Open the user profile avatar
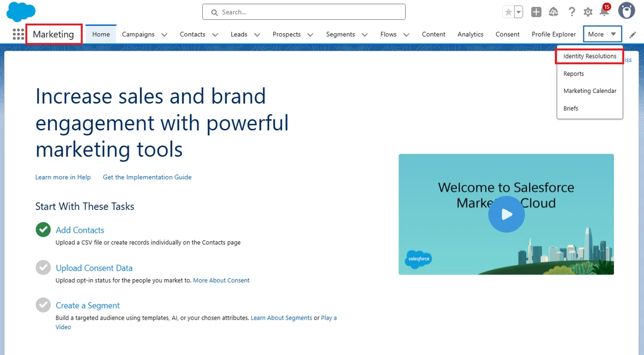 627,11
